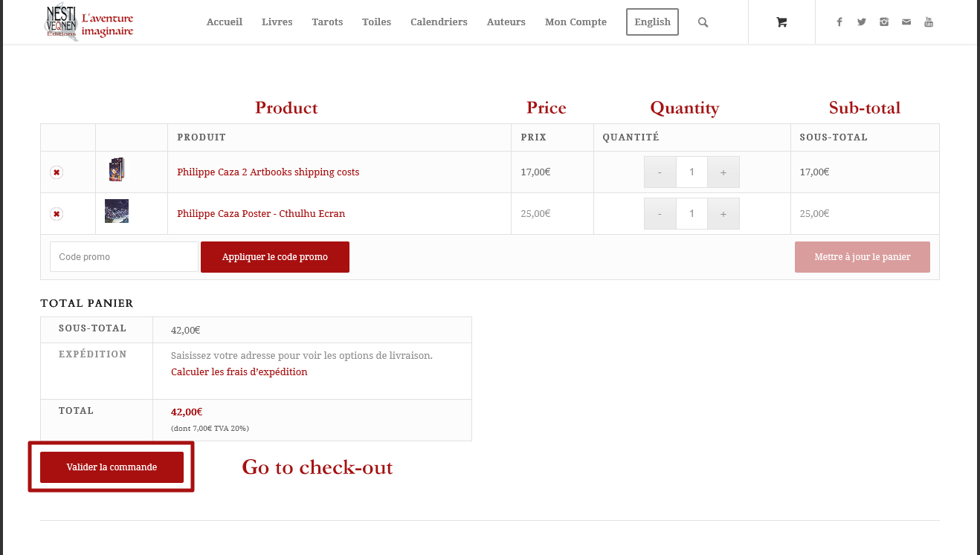The image size is (980, 555).
Task: Go to Accueil menu item
Action: point(225,22)
